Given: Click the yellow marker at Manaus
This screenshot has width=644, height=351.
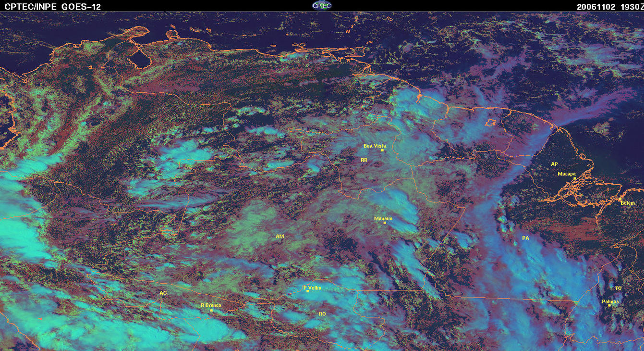Looking at the screenshot, I should click(x=385, y=223).
